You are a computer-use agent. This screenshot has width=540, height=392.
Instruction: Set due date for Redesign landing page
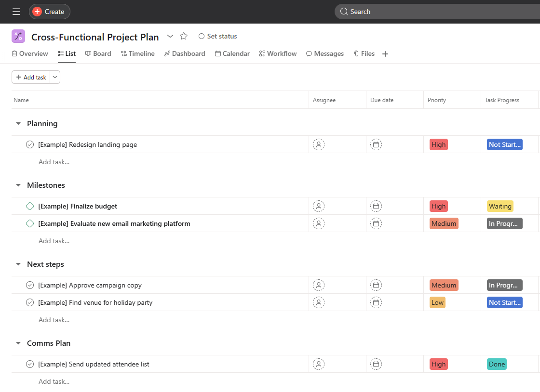point(376,144)
